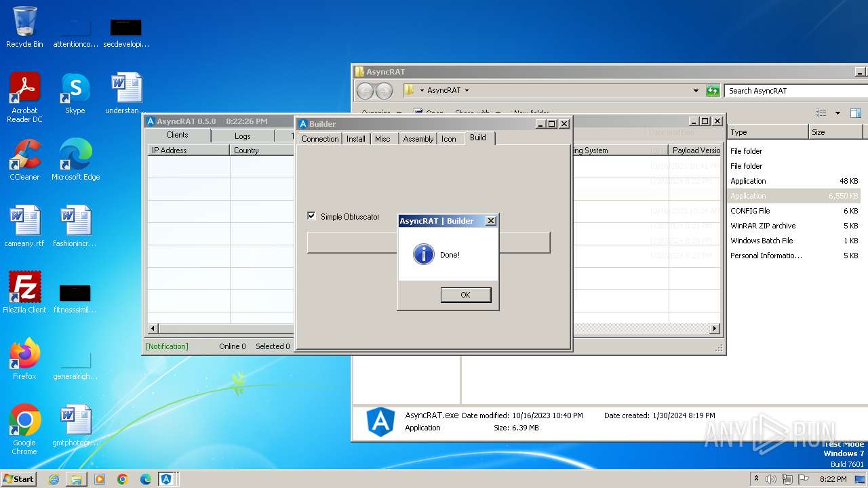Go forward in Explorer window
The width and height of the screenshot is (868, 488).
pyautogui.click(x=384, y=91)
